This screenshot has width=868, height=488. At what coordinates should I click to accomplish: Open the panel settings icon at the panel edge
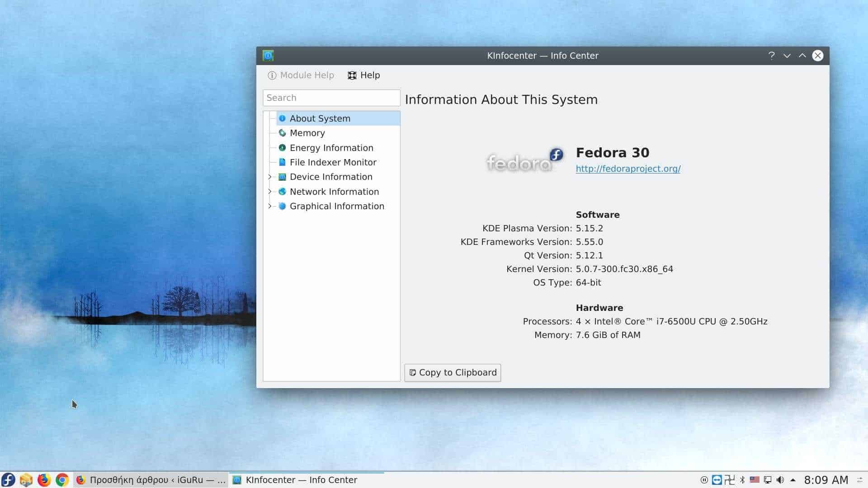coord(859,480)
